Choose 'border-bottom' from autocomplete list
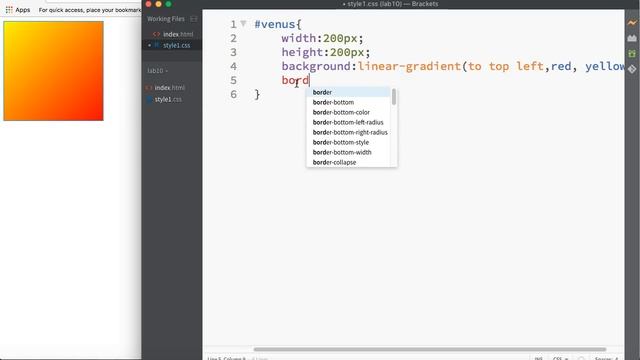 (x=348, y=102)
